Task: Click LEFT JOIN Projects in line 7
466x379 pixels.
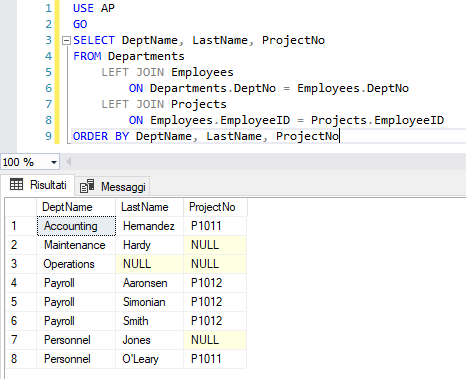Action: 164,104
